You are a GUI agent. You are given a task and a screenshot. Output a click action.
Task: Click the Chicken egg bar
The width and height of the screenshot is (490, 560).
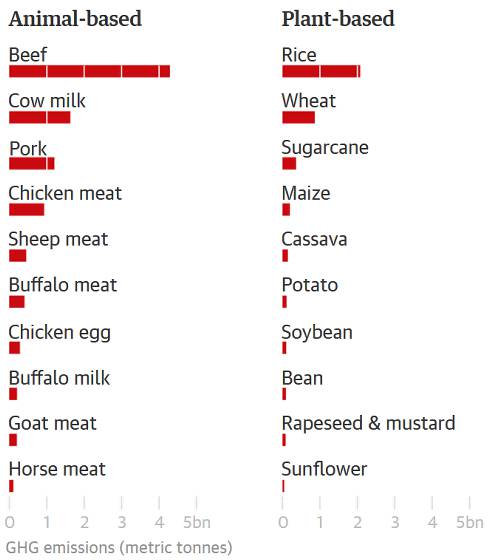(15, 348)
